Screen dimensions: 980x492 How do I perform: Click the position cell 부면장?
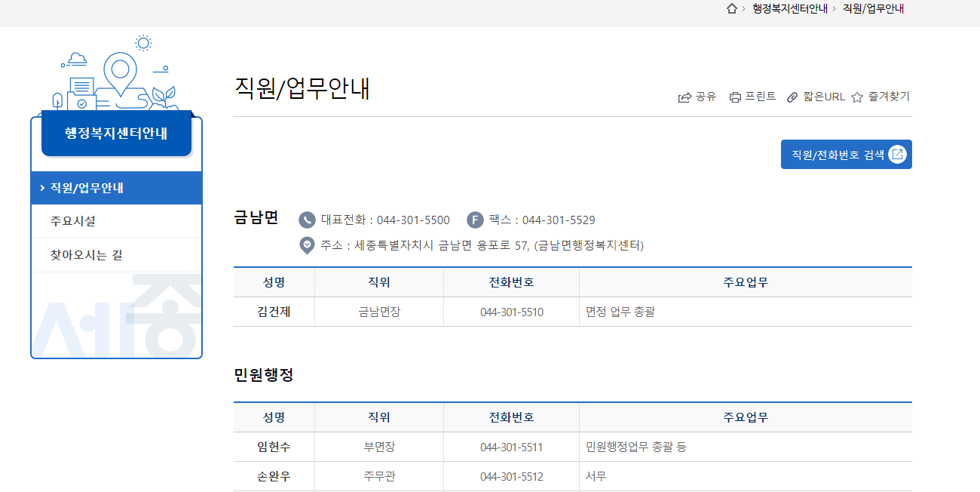[x=379, y=447]
